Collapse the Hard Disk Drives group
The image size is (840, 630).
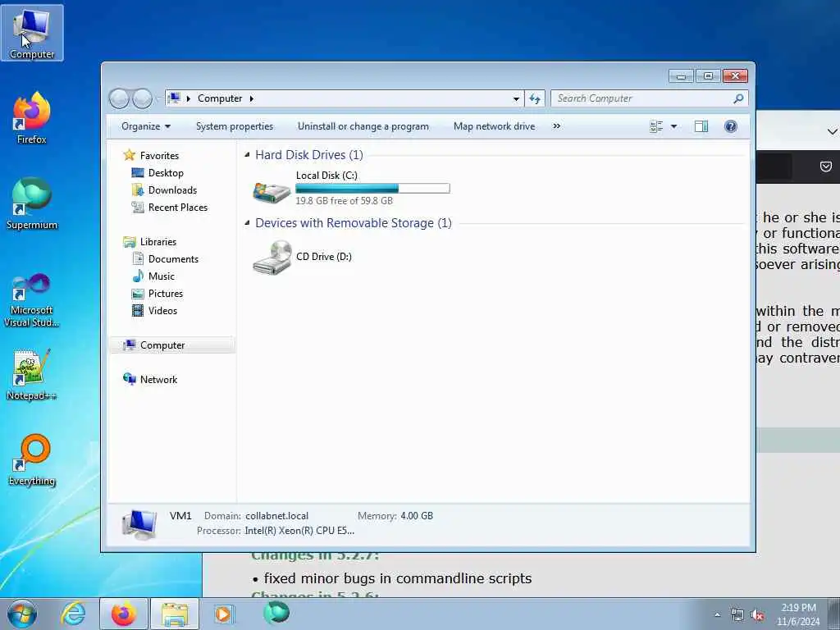point(247,155)
